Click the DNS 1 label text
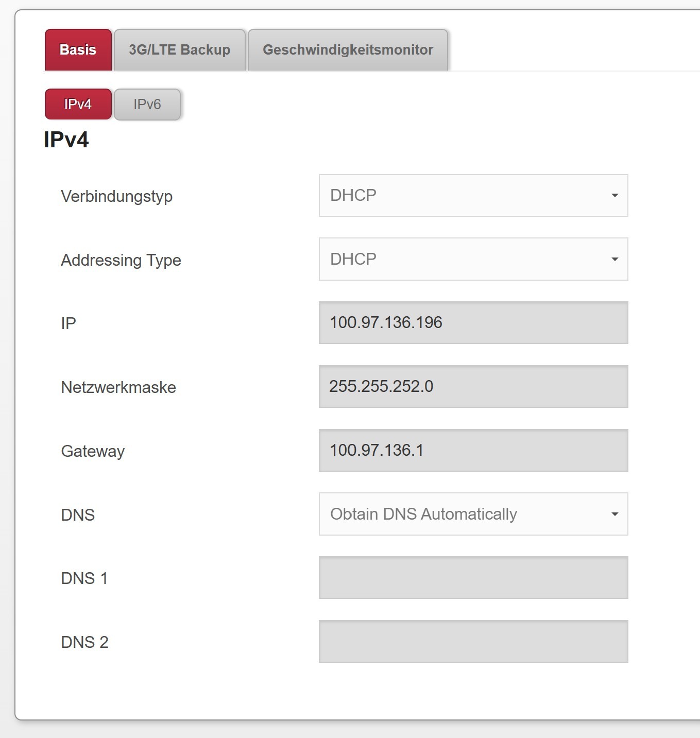This screenshot has width=700, height=738. [84, 578]
